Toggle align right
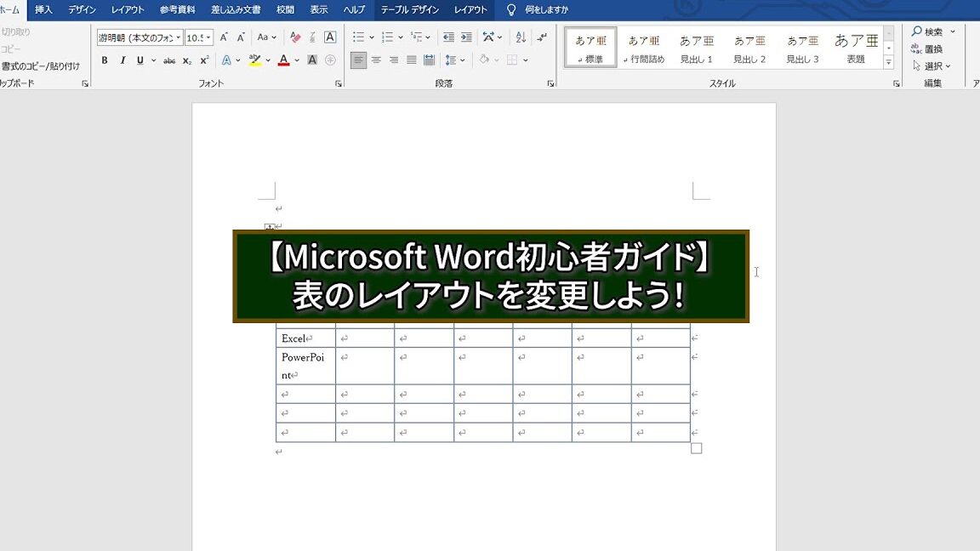980x551 pixels. pos(394,60)
